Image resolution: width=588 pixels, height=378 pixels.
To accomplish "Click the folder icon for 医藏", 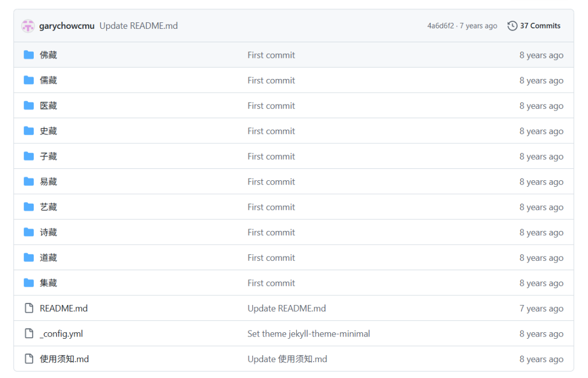I will [x=29, y=105].
